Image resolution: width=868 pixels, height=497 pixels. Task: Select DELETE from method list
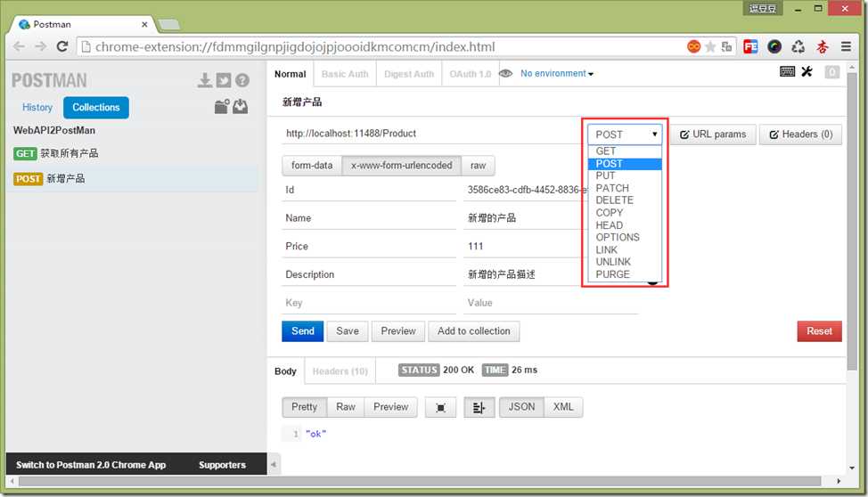[x=625, y=200]
